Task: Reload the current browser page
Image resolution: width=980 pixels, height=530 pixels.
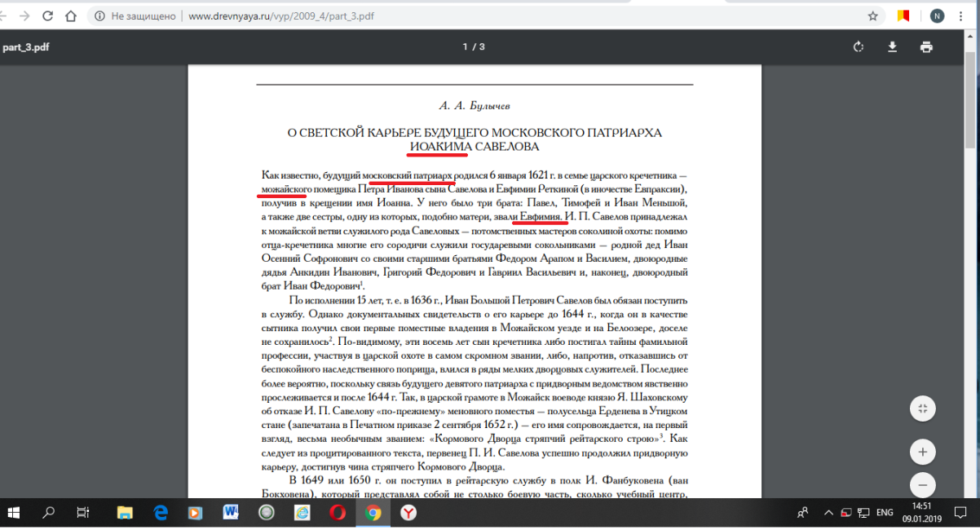Action: coord(47,15)
